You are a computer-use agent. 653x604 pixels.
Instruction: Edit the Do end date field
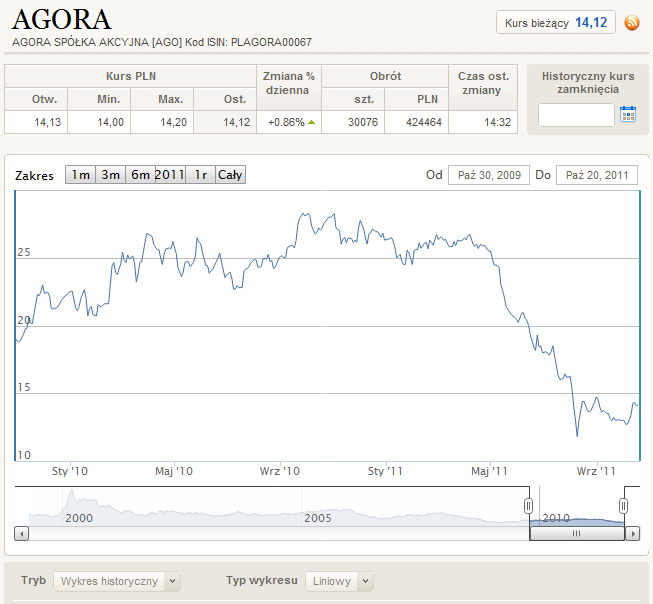tap(597, 175)
